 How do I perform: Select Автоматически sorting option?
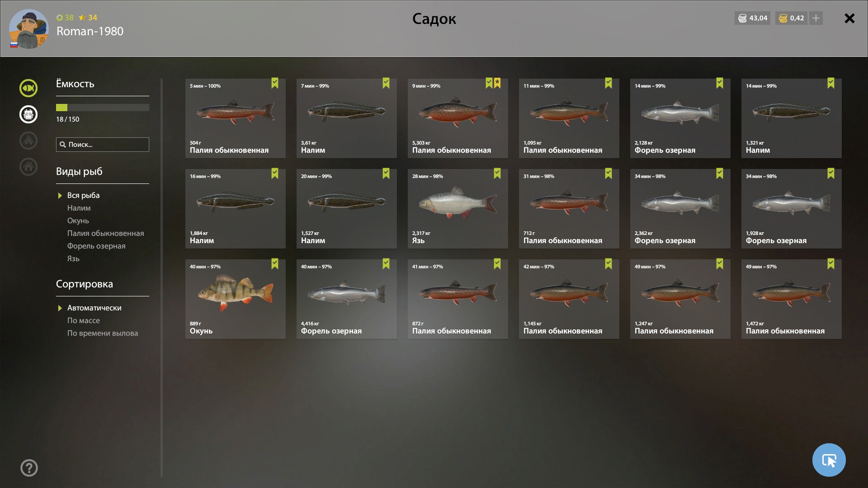pos(94,308)
